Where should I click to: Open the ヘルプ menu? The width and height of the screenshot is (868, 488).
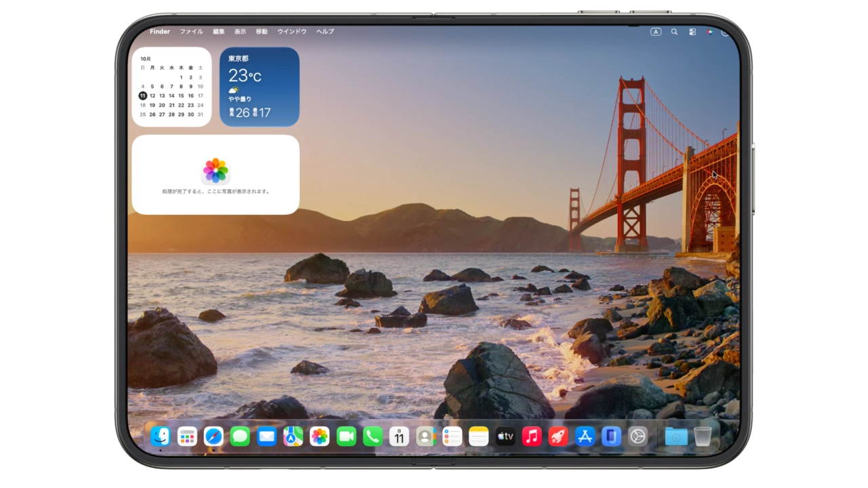325,32
